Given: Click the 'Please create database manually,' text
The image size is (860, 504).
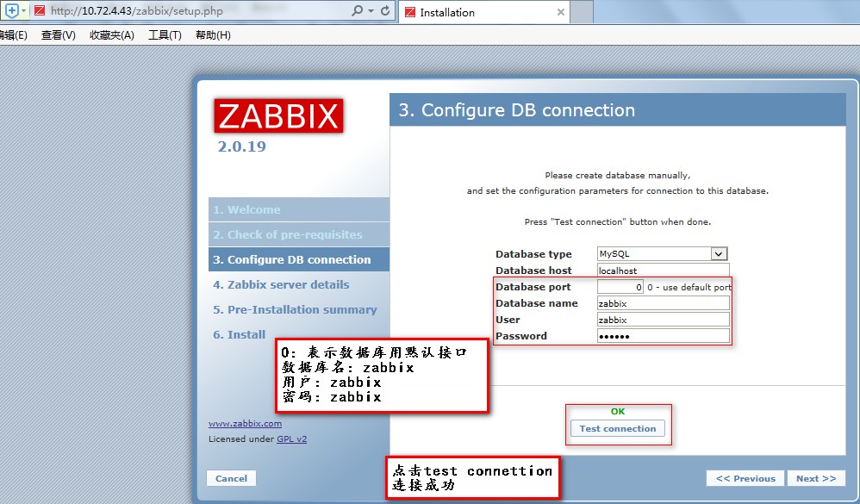Looking at the screenshot, I should coord(618,176).
